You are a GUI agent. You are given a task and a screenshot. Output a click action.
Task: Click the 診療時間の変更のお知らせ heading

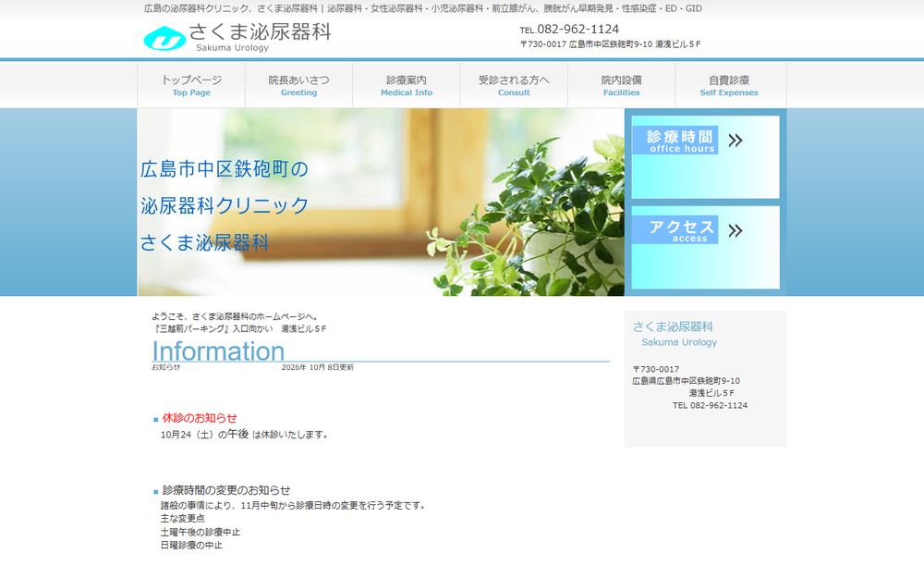pos(226,490)
